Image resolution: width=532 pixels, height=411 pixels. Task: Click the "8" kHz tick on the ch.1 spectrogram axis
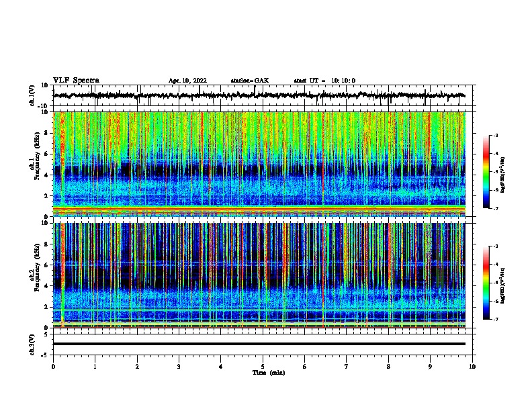pyautogui.click(x=46, y=133)
